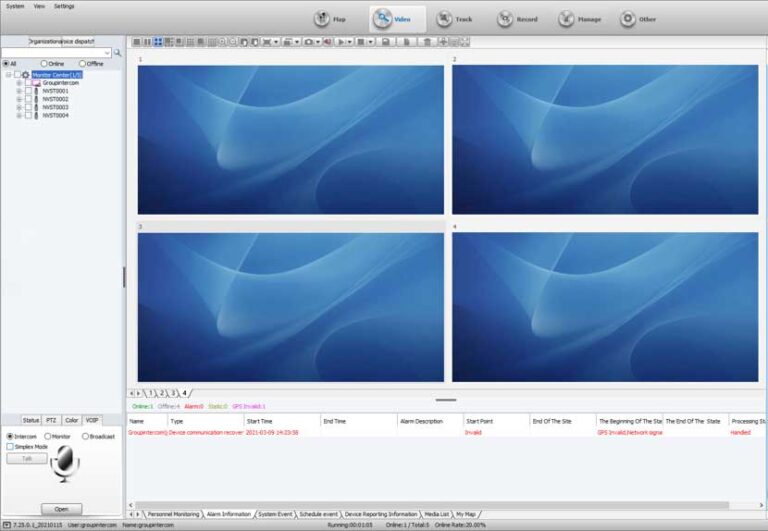Select the All filter radio button
Image resolution: width=768 pixels, height=531 pixels.
[x=6, y=64]
